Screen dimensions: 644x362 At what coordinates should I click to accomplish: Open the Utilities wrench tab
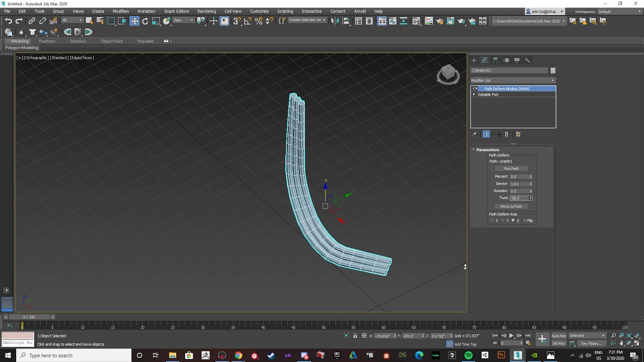tap(528, 60)
